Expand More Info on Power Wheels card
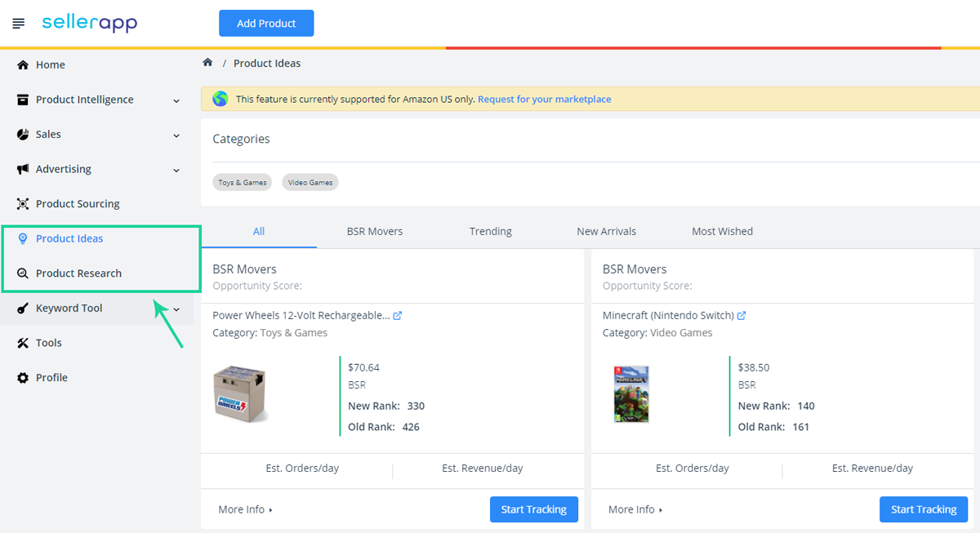Viewport: 980px width, 533px height. 245,509
